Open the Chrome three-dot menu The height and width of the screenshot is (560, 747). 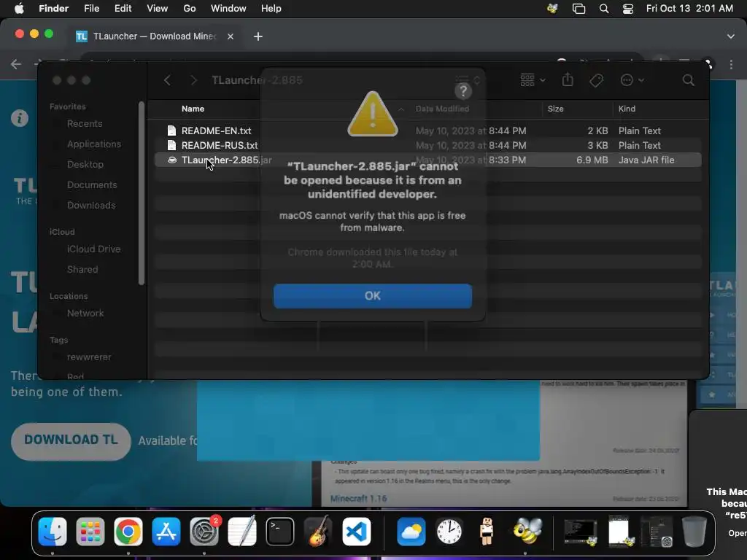point(731,64)
